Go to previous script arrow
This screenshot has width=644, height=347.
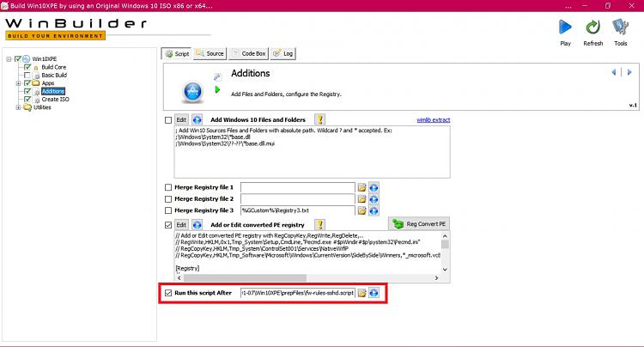614,72
